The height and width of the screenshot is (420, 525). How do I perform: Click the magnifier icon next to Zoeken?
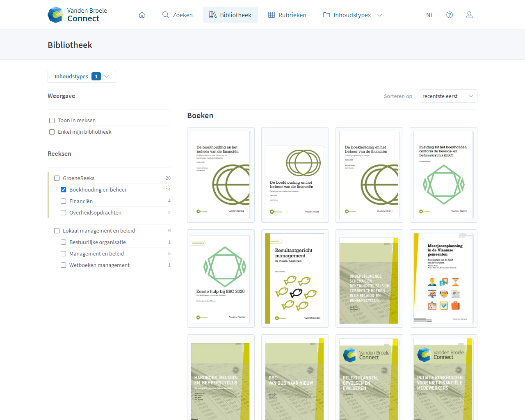pos(166,15)
